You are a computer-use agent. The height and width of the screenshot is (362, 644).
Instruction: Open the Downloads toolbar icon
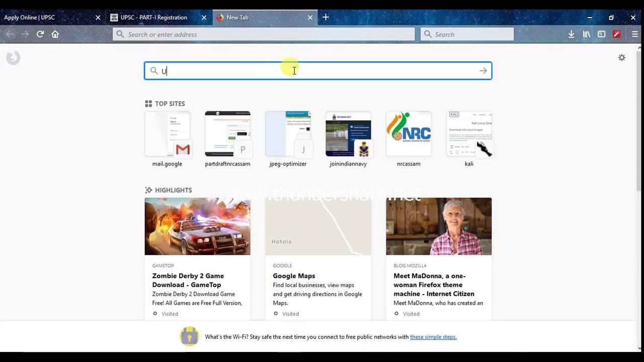click(571, 34)
